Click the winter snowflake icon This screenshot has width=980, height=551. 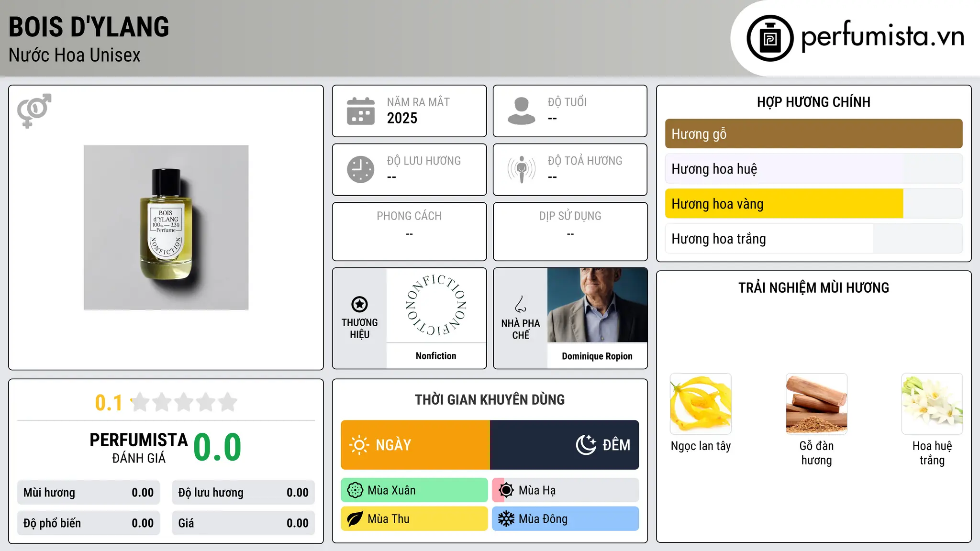pyautogui.click(x=506, y=519)
